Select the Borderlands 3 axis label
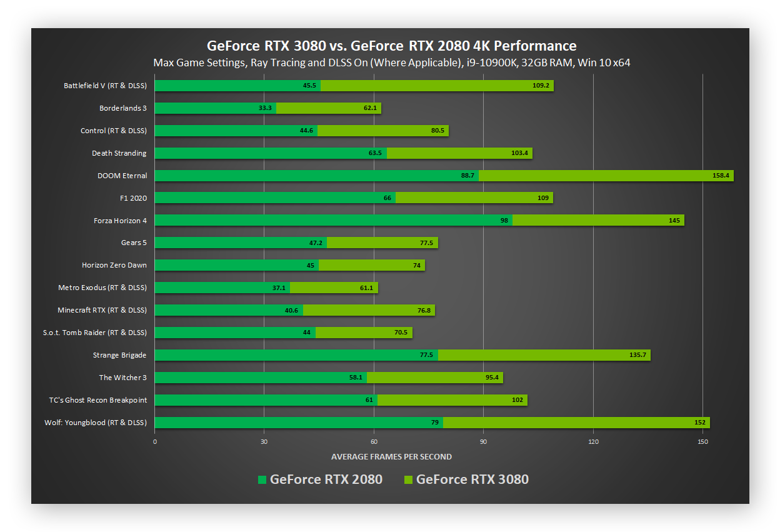Image resolution: width=780 pixels, height=532 pixels. click(122, 108)
